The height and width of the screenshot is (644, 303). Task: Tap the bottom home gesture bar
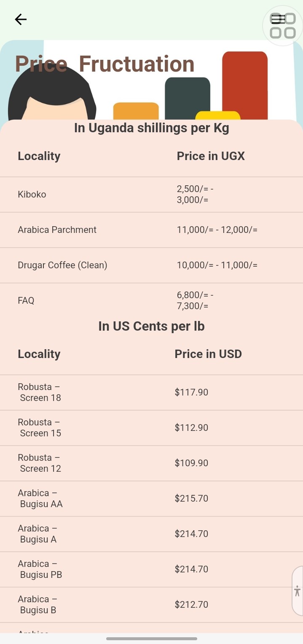[x=151, y=639]
